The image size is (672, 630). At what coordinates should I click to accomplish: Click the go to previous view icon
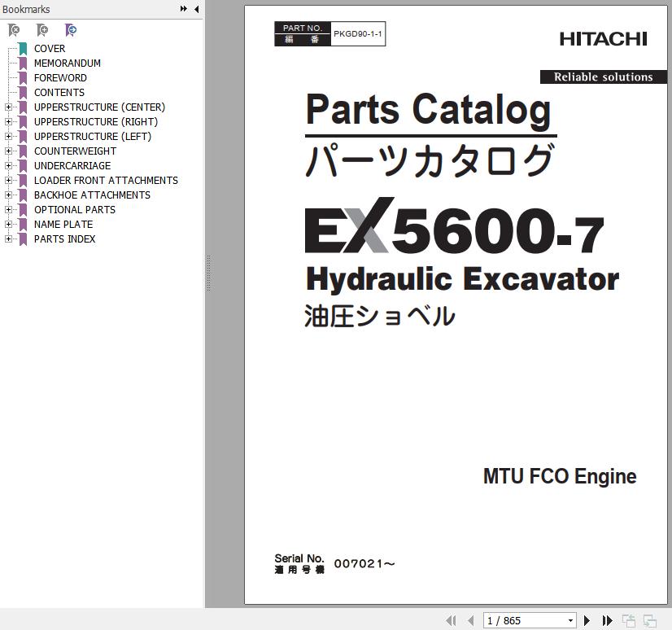pos(629,620)
